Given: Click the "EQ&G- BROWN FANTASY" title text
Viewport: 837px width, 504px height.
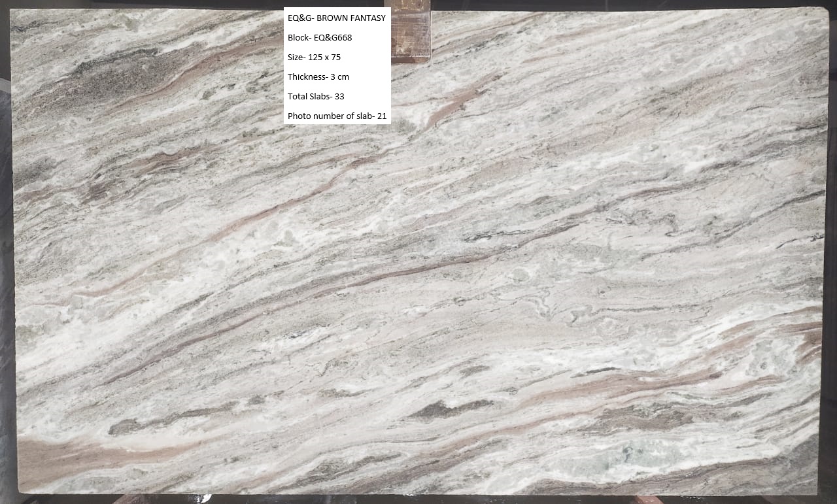Looking at the screenshot, I should pos(336,18).
